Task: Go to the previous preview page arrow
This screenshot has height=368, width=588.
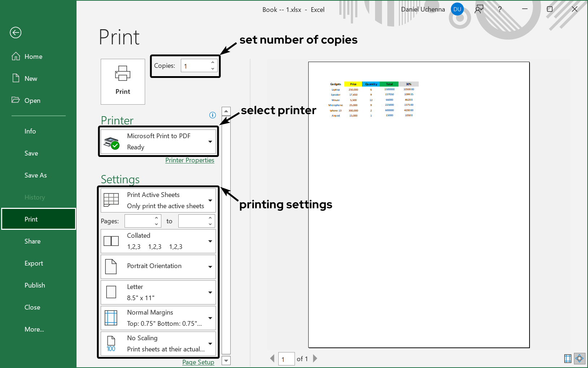Action: click(x=273, y=358)
